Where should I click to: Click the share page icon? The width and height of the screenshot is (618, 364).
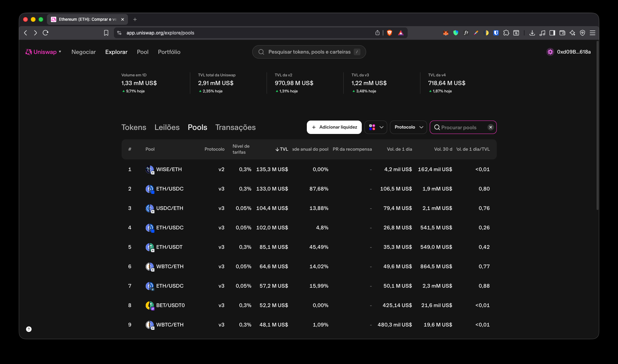(x=377, y=33)
